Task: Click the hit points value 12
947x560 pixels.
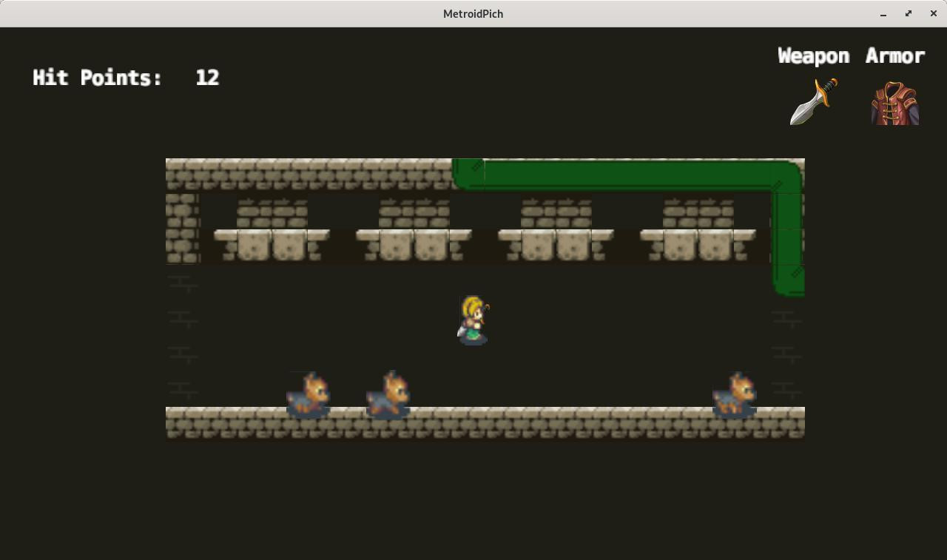Action: [207, 78]
